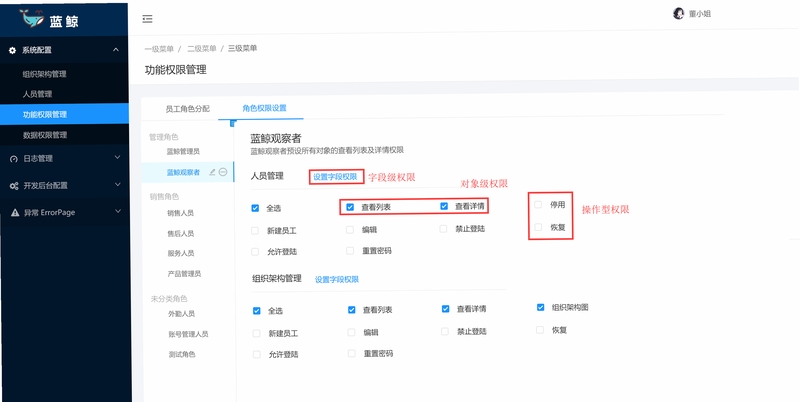The height and width of the screenshot is (402, 800).
Task: Open 数据权限管理 in the sidebar
Action: coord(45,135)
